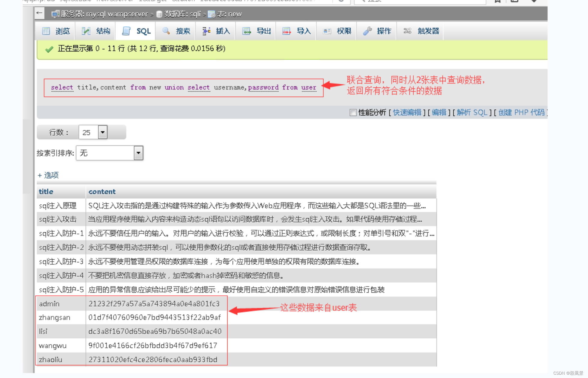Image resolution: width=588 pixels, height=378 pixels.
Task: Click the 'zhaoliu' username cell
Action: click(x=61, y=359)
